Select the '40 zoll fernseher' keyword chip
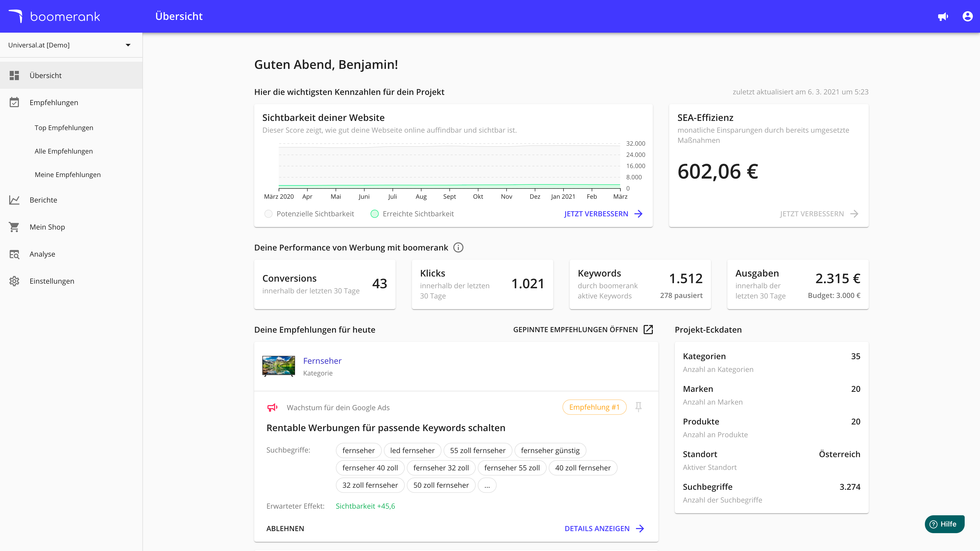980x551 pixels. coord(583,468)
